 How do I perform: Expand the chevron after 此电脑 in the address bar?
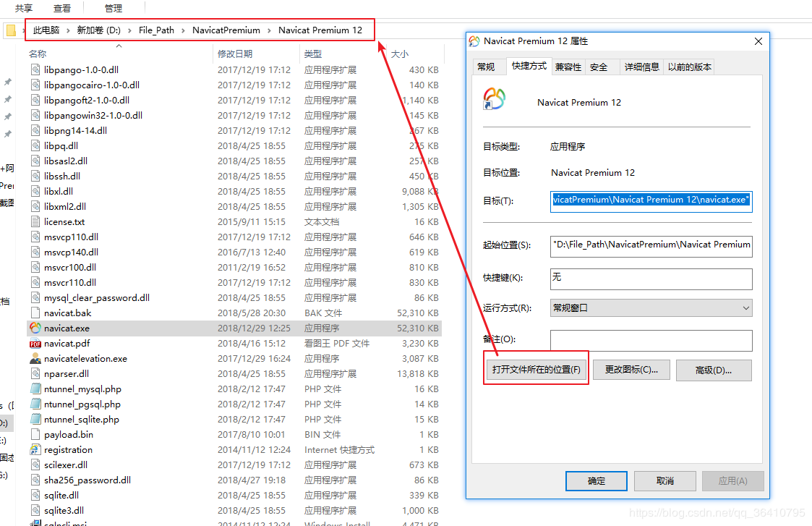coord(68,30)
